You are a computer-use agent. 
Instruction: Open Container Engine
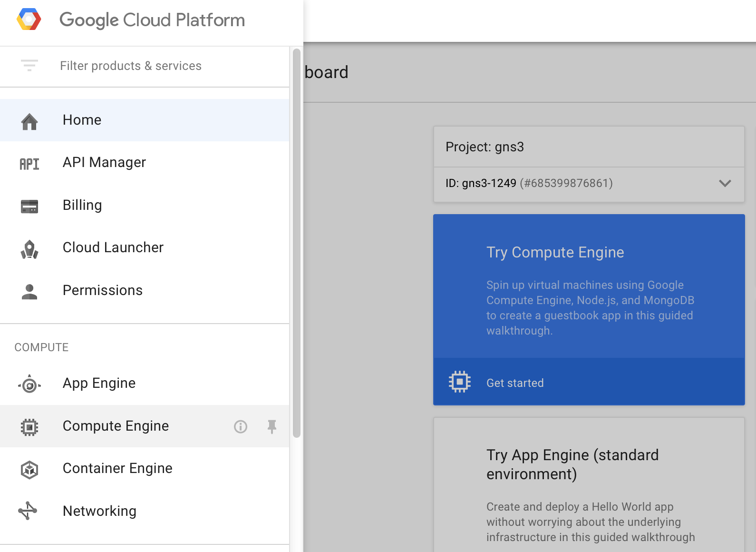tap(145, 468)
